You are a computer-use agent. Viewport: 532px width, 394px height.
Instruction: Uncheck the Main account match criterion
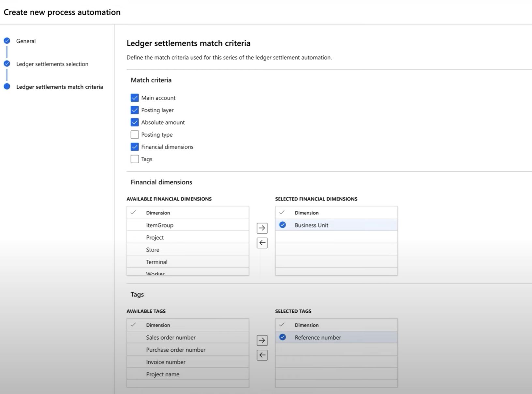[x=135, y=97]
